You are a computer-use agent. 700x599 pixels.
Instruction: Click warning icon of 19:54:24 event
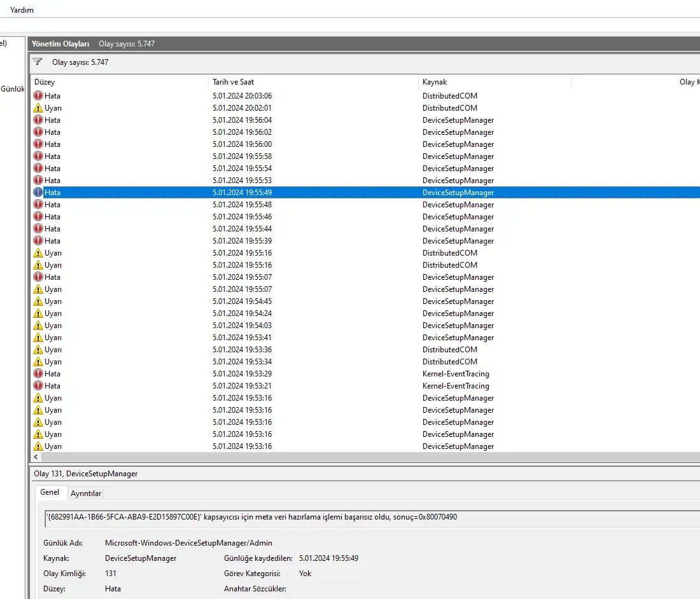(38, 313)
